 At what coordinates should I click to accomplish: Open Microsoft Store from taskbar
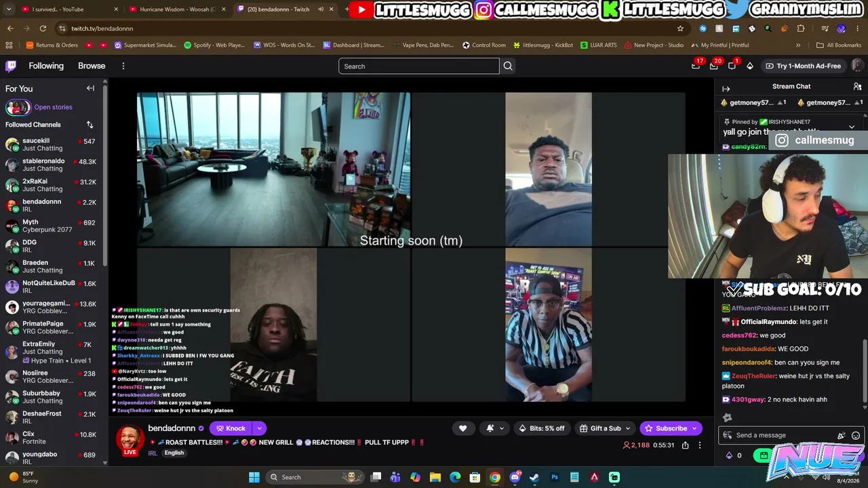pyautogui.click(x=475, y=477)
